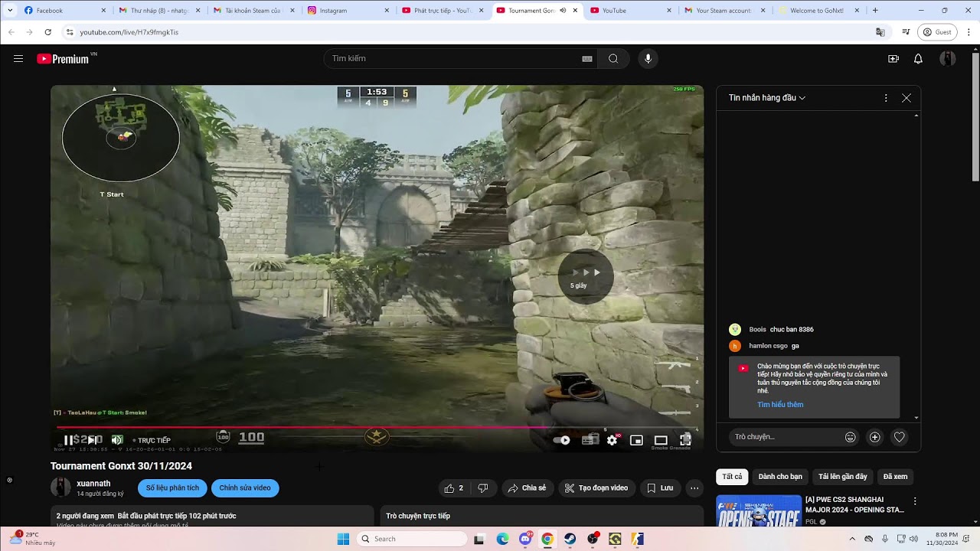Open the xuannath channel name link
This screenshot has height=551, width=980.
tap(93, 484)
